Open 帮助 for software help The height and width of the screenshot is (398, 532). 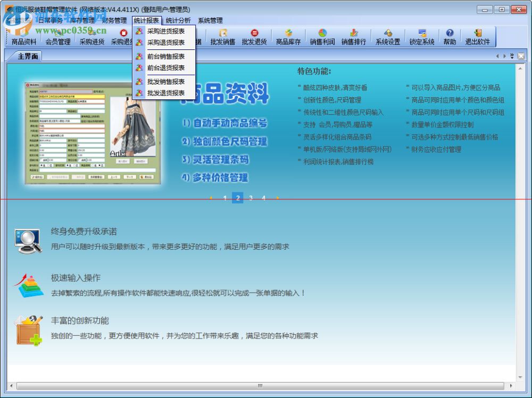[450, 38]
